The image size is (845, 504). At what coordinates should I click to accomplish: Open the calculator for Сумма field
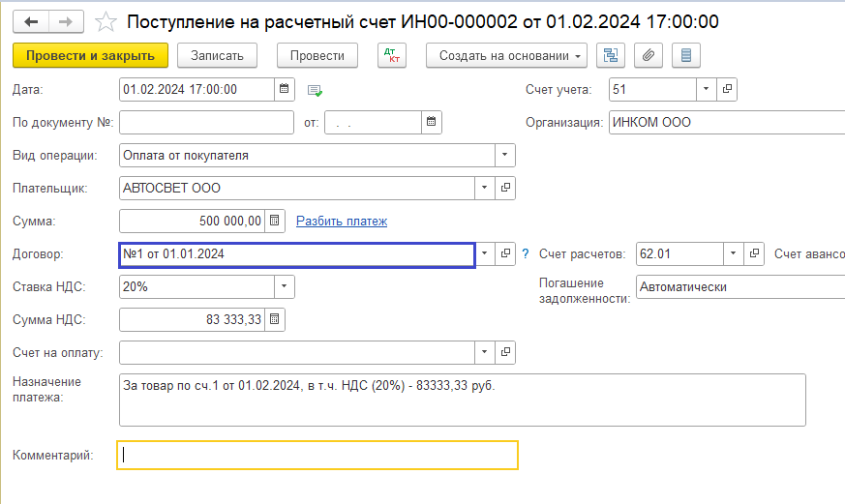coord(275,221)
